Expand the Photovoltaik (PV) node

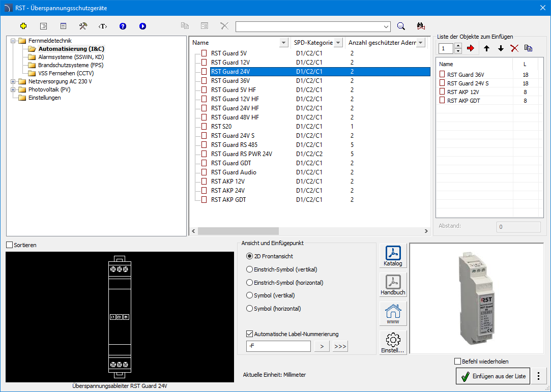point(13,89)
